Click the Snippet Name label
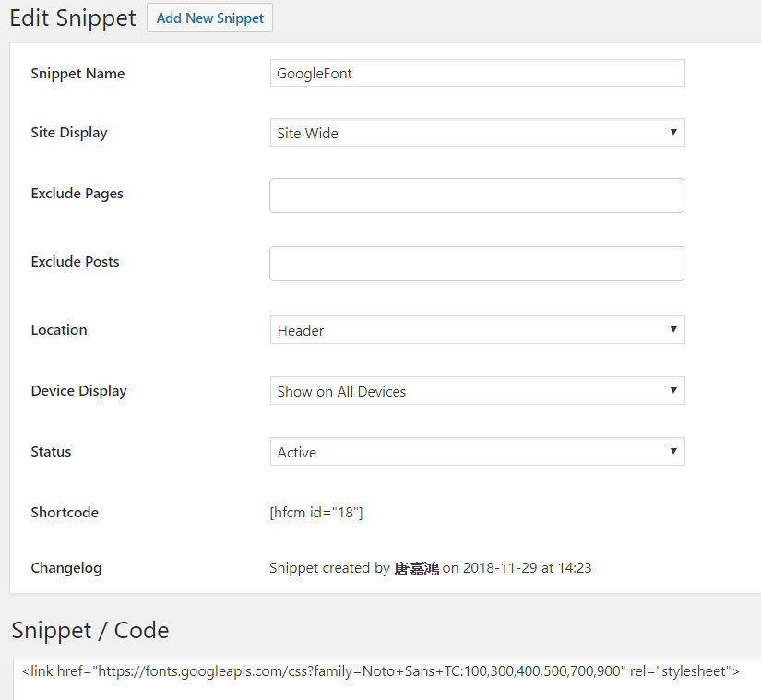761x700 pixels. [x=77, y=74]
